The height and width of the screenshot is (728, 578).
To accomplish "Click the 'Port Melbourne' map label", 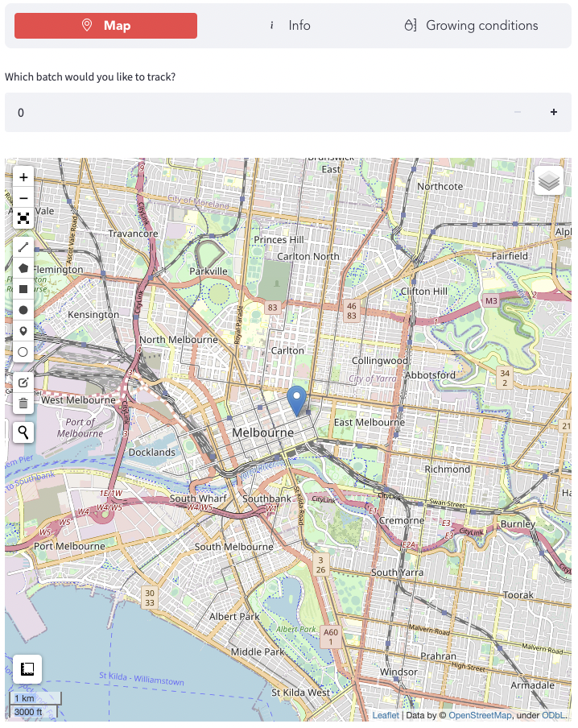I will tap(69, 547).
